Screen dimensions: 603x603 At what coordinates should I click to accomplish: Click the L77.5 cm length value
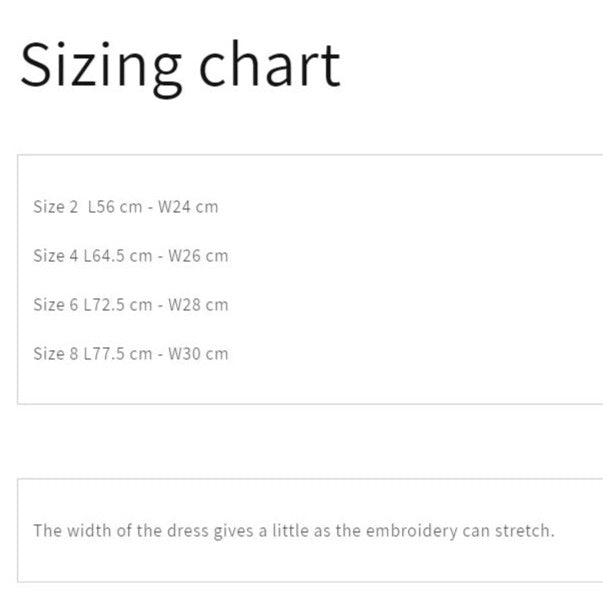117,353
